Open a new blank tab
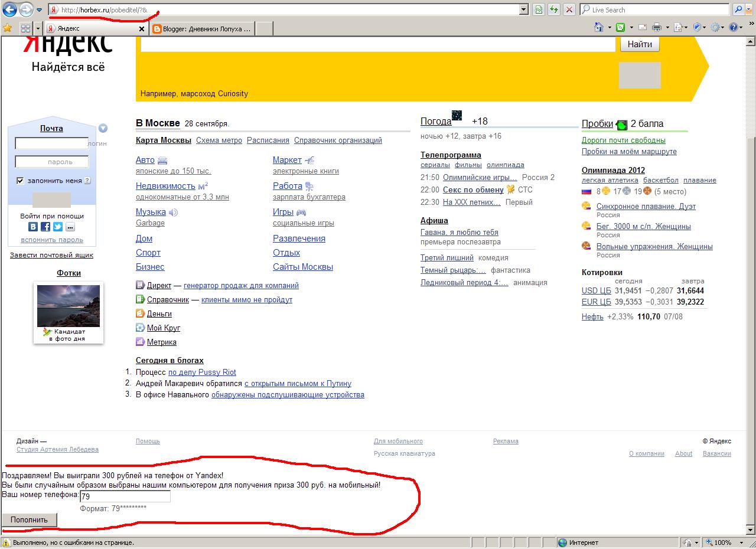Image resolution: width=756 pixels, height=549 pixels. (x=265, y=28)
